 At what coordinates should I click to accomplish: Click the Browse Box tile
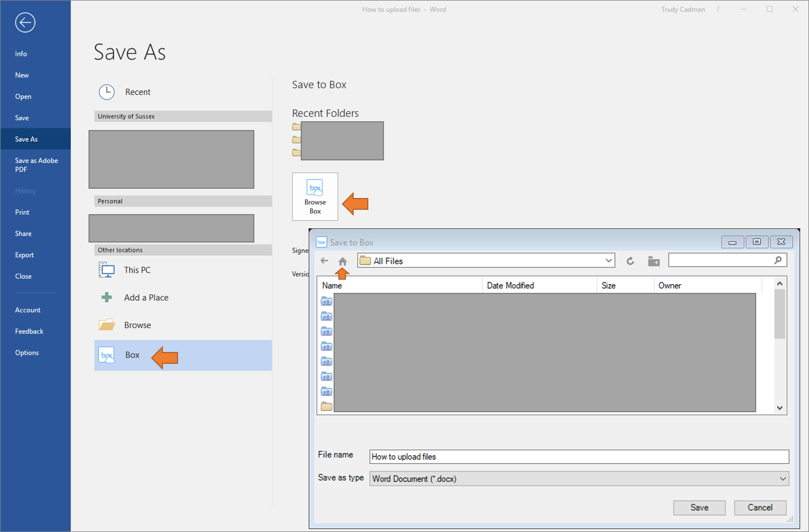315,197
